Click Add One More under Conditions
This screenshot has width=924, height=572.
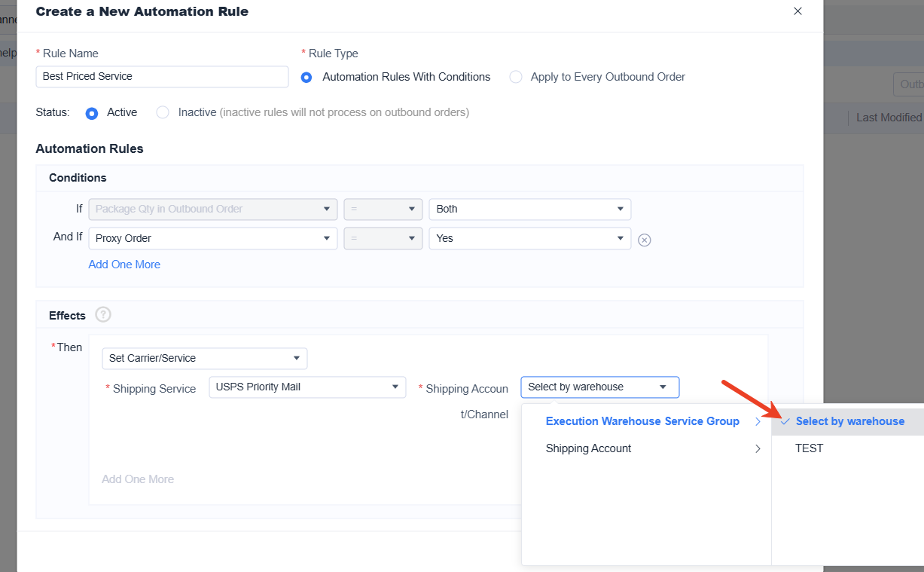point(124,265)
